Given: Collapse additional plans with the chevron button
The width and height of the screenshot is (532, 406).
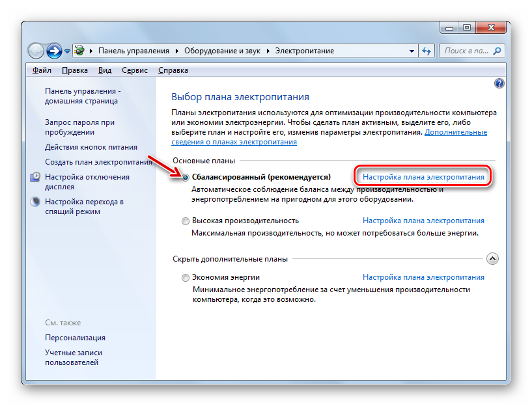Looking at the screenshot, I should tap(493, 259).
